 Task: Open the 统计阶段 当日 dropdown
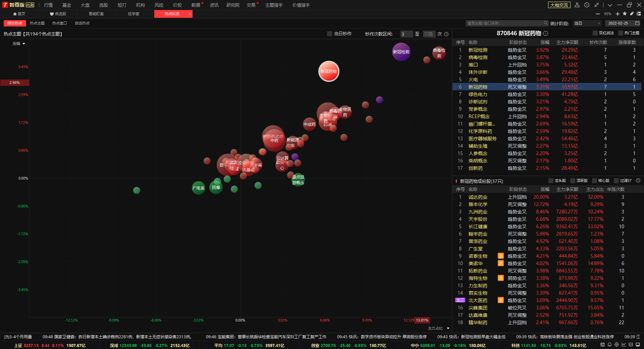(587, 23)
